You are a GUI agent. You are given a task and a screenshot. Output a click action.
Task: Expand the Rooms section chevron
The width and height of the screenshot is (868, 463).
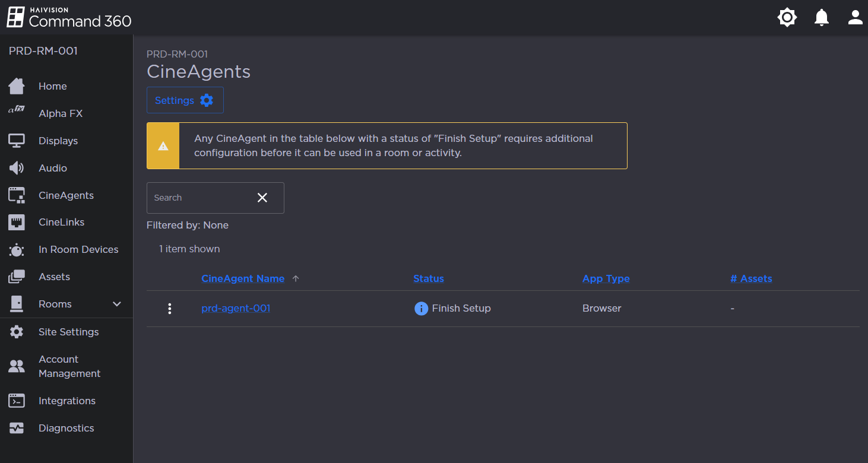pos(115,303)
